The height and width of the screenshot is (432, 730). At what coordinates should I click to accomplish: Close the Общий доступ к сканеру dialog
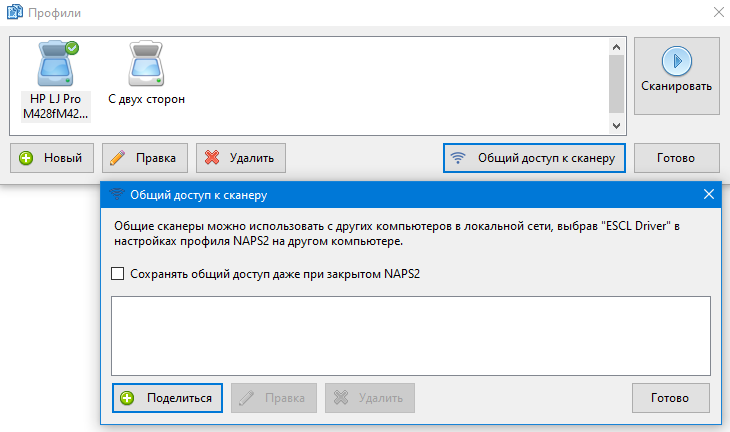(709, 194)
